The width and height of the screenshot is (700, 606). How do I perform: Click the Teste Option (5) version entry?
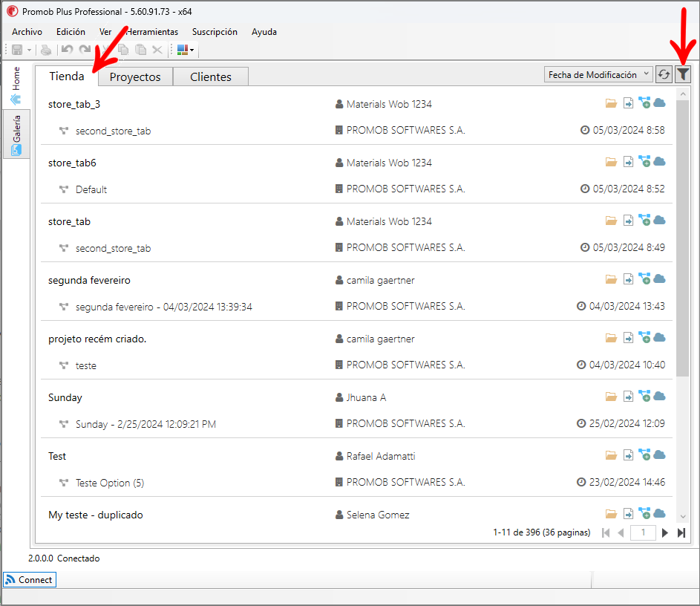pyautogui.click(x=110, y=483)
